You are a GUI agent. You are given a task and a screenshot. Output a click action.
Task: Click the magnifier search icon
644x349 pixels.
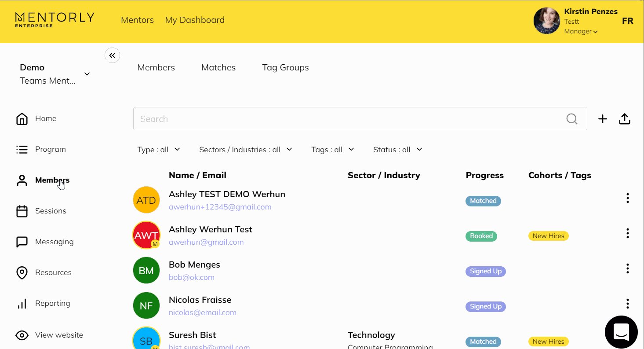[571, 119]
